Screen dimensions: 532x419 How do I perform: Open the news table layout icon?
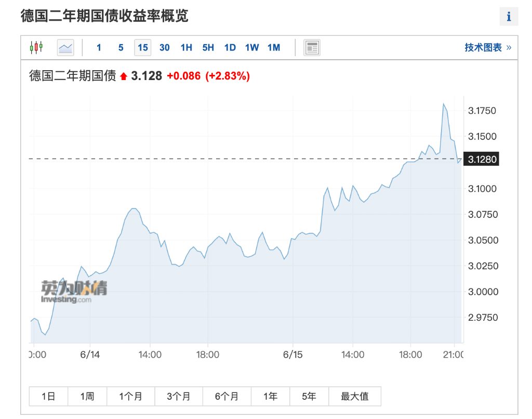[x=312, y=47]
